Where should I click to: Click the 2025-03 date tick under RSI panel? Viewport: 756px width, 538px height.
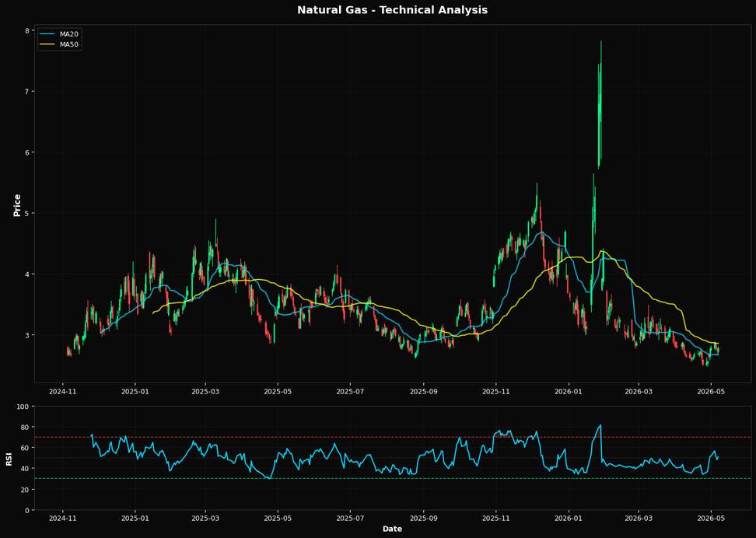(205, 519)
